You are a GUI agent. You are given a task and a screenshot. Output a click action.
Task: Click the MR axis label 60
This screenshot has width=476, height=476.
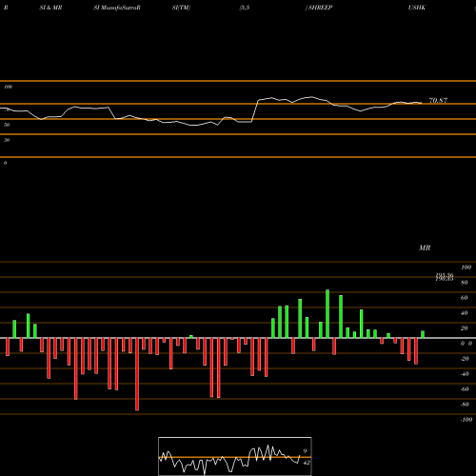pos(465,298)
